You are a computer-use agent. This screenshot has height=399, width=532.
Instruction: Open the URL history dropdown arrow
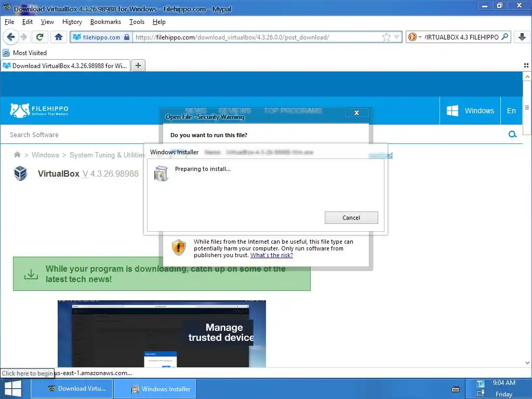click(x=396, y=37)
